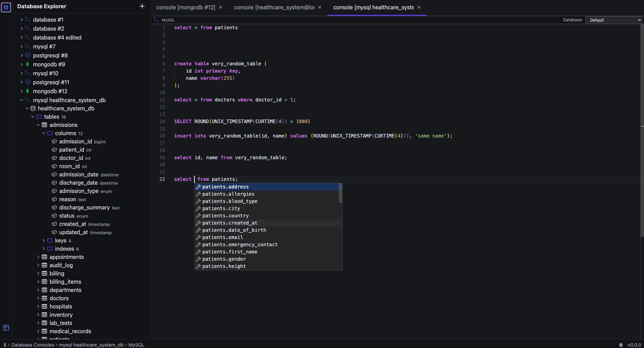Add a new connection with the plus icon

pos(142,6)
